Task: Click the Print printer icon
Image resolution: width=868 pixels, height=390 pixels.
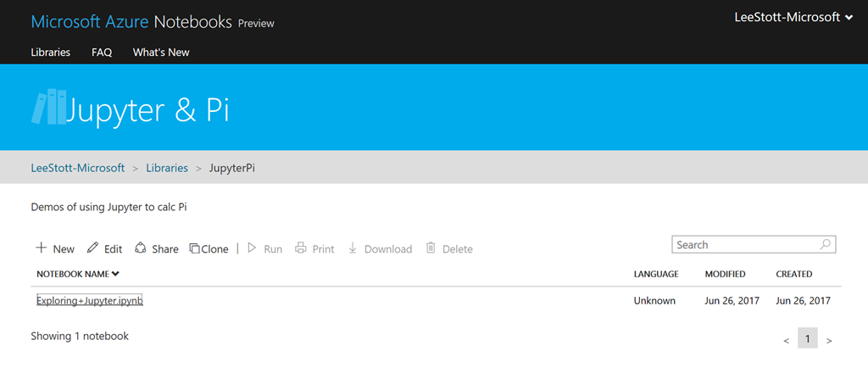Action: pos(301,248)
